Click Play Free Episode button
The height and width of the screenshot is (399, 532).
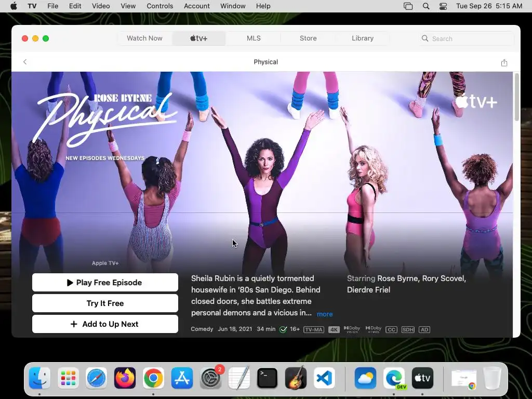tap(105, 282)
